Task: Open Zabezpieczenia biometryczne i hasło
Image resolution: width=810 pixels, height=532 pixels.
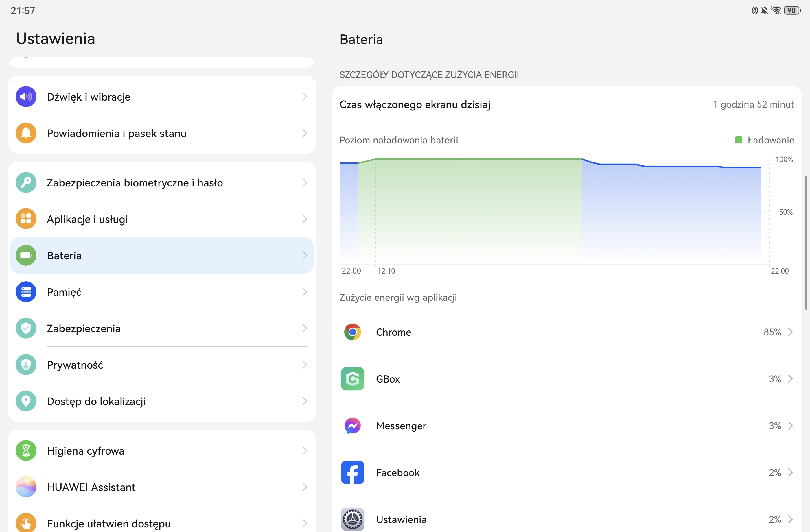Action: [162, 183]
